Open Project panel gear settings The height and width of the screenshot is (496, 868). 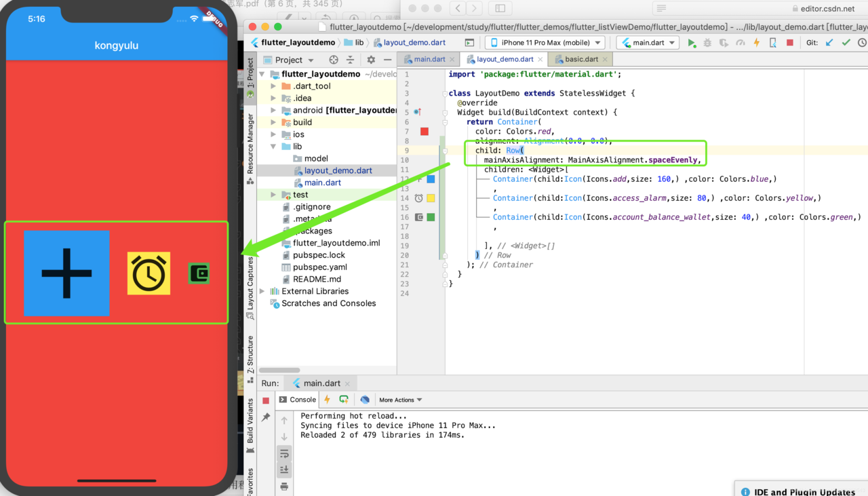coord(371,60)
